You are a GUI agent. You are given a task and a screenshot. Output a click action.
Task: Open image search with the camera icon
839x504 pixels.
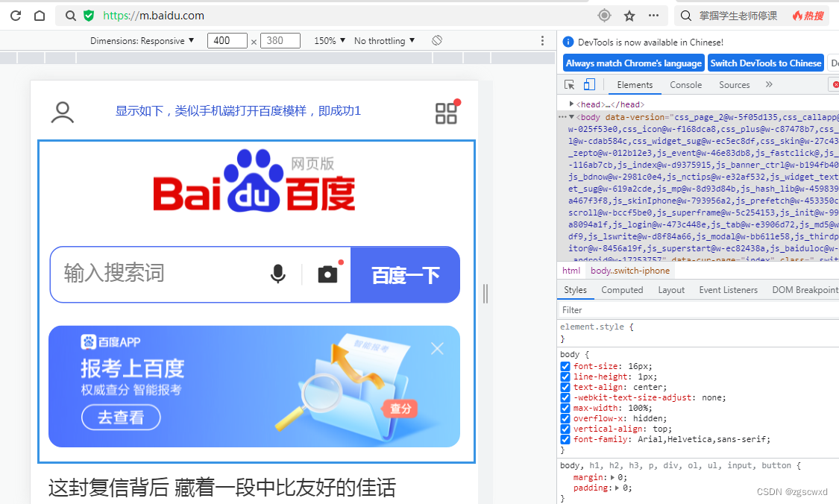click(328, 274)
